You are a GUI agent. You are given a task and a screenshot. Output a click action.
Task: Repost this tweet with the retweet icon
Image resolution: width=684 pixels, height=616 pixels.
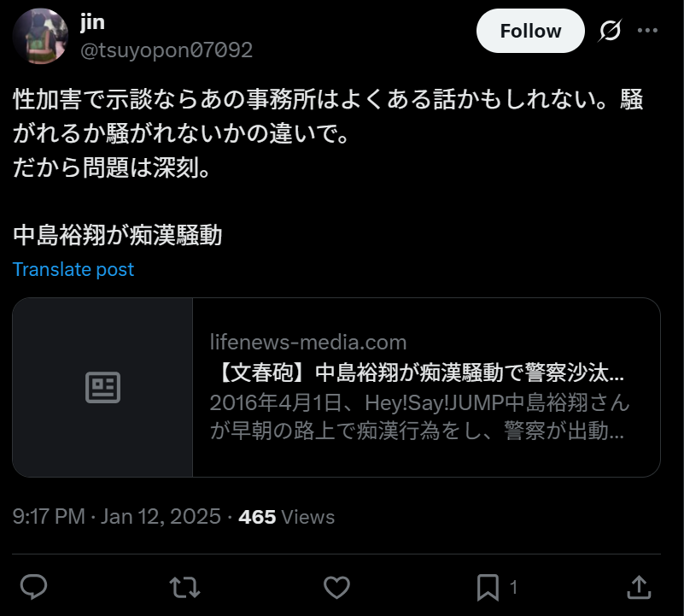(185, 587)
